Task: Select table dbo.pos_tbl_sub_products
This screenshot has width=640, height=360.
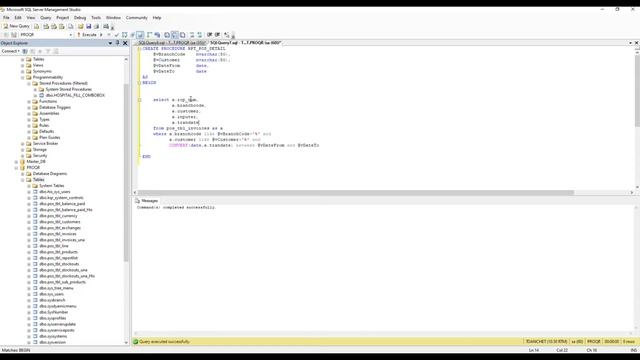Action: click(x=62, y=282)
